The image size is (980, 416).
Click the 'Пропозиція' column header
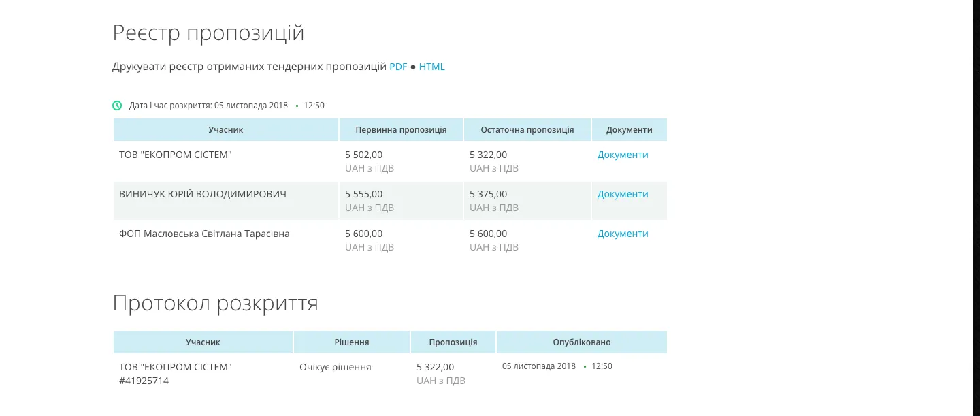[x=453, y=342]
